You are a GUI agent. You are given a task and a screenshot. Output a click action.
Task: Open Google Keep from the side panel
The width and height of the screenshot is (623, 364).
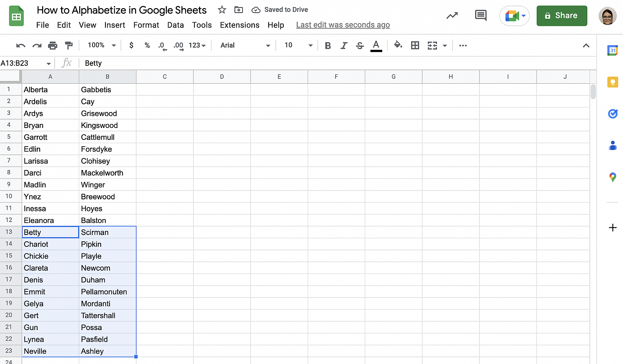coord(613,82)
